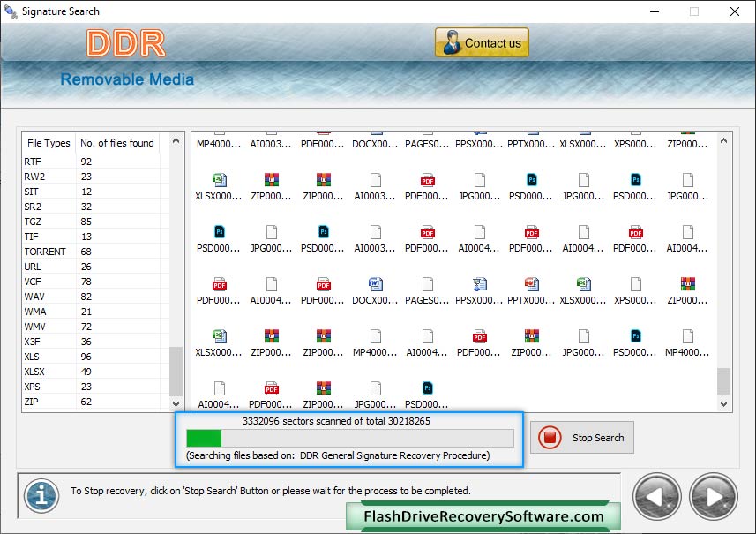The width and height of the screenshot is (756, 534).
Task: Go forward with the right arrow button
Action: [714, 497]
